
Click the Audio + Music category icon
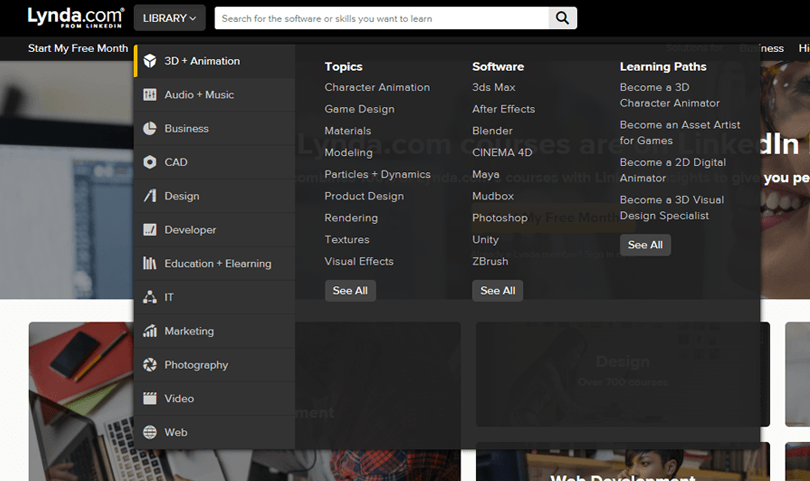[149, 95]
